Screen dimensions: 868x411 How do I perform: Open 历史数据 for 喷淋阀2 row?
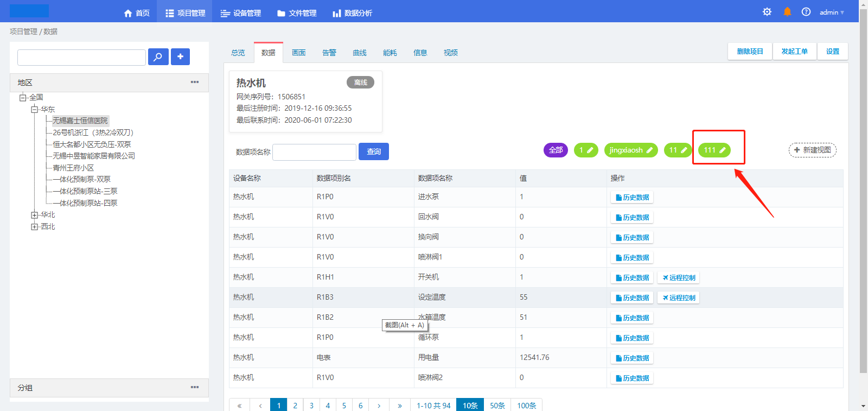(632, 378)
